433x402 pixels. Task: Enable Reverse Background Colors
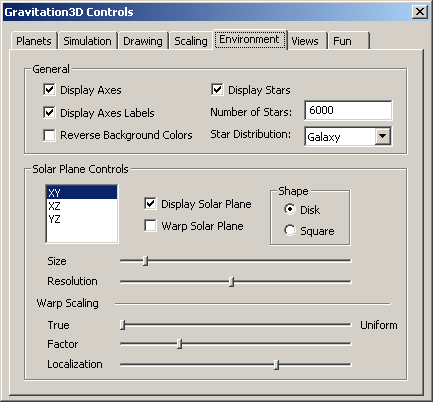pos(49,135)
